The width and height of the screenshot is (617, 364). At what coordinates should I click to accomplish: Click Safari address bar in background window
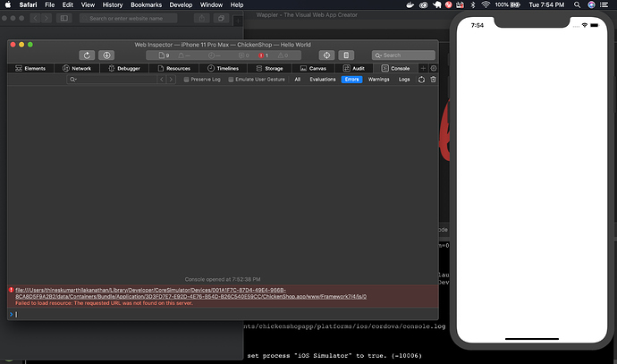point(128,19)
